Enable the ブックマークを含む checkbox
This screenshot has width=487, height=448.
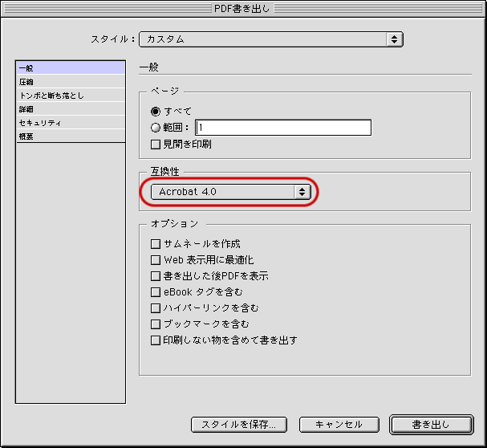[x=156, y=324]
